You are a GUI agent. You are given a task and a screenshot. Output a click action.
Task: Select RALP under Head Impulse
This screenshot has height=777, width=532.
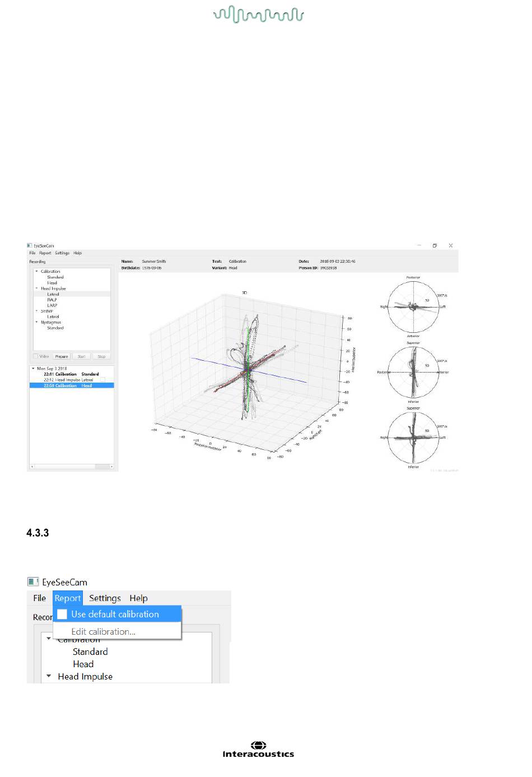click(52, 300)
